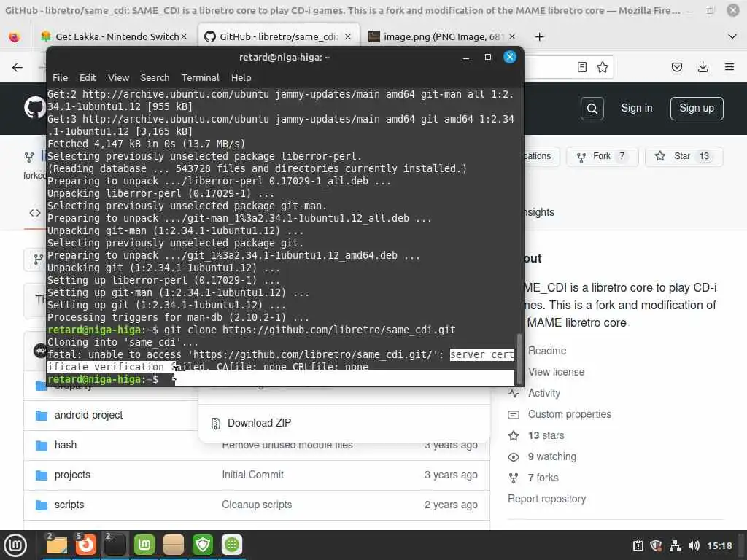The height and width of the screenshot is (560, 747).
Task: Open file manager from taskbar
Action: 57,545
